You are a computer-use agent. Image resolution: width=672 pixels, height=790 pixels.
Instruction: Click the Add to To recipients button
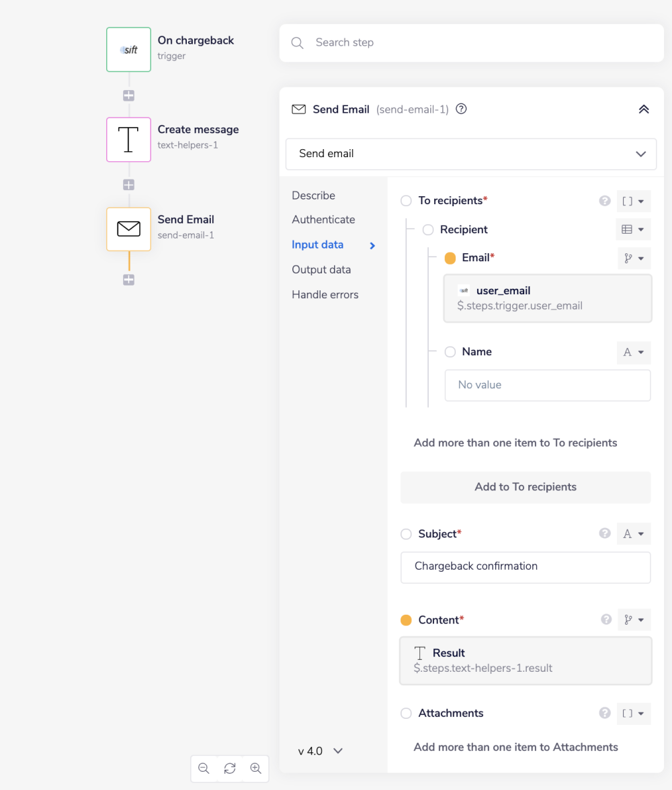(526, 487)
